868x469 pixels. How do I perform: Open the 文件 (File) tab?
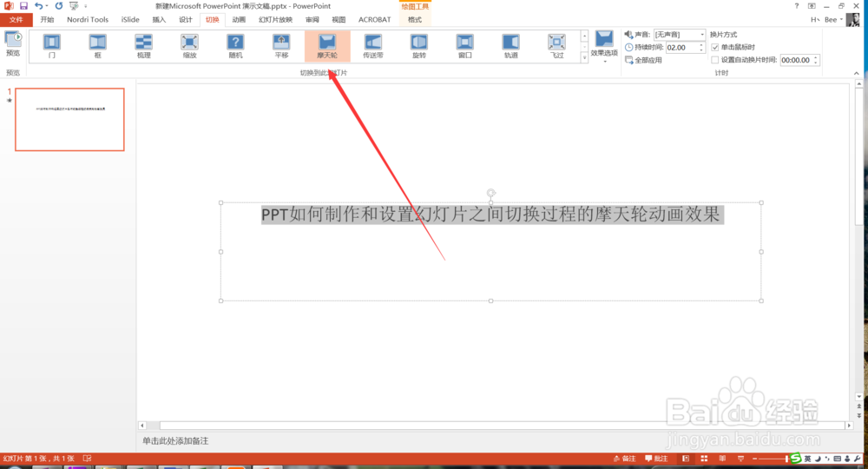(x=16, y=19)
